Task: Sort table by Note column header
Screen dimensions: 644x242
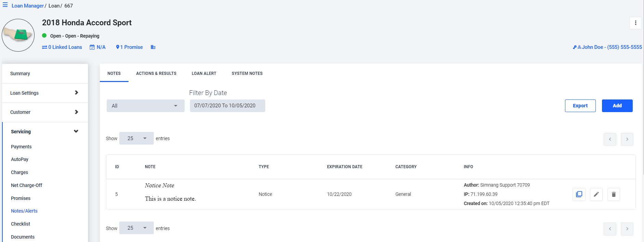Action: [150, 167]
